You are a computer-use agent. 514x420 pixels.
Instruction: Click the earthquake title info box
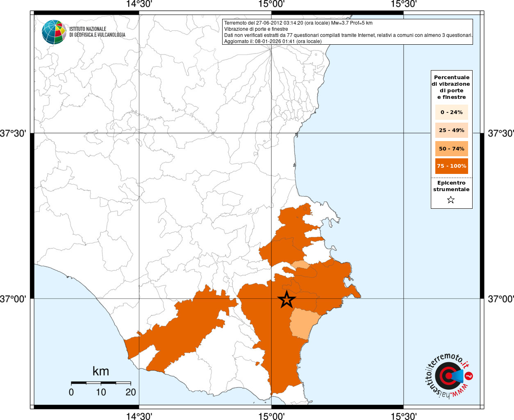[x=348, y=32]
